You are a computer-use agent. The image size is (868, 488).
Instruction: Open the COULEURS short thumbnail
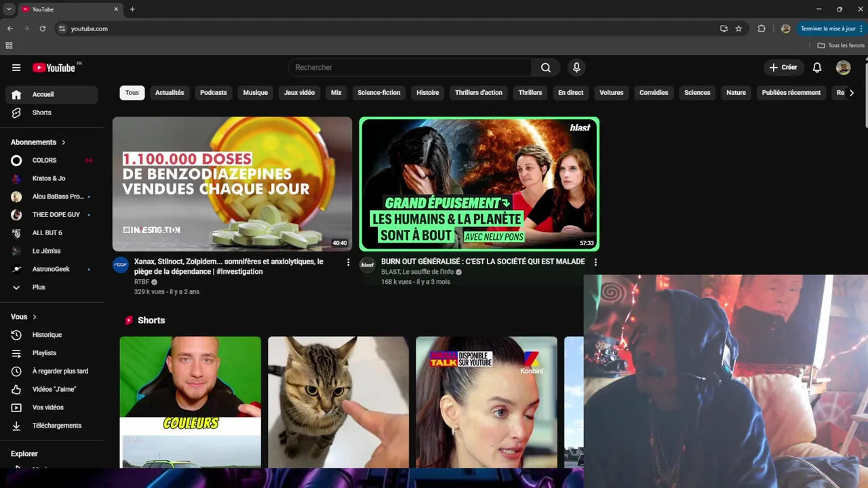coord(190,402)
